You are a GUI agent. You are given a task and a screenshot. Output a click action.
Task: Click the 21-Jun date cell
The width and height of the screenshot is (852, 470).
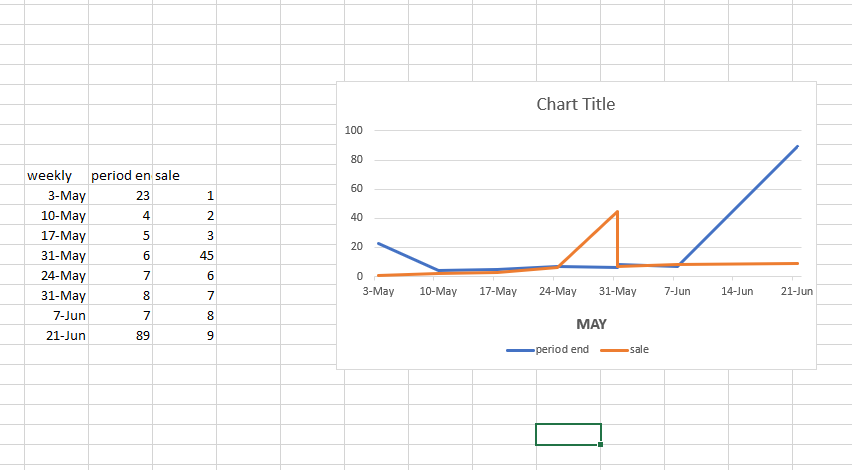tap(57, 335)
